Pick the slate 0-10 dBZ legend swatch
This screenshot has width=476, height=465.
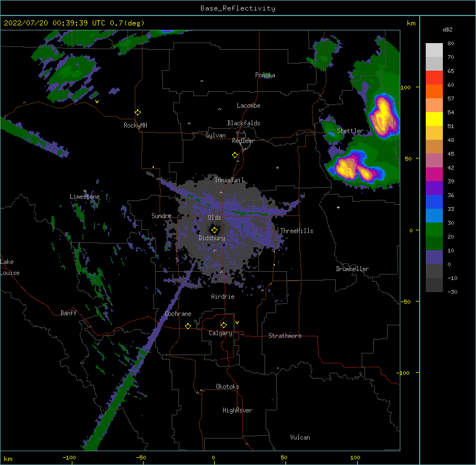click(434, 257)
